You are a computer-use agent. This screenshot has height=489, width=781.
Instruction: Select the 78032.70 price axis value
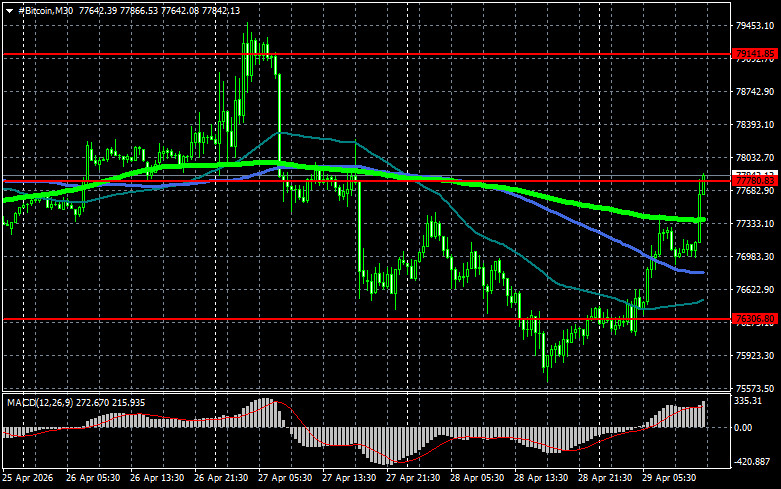point(755,158)
